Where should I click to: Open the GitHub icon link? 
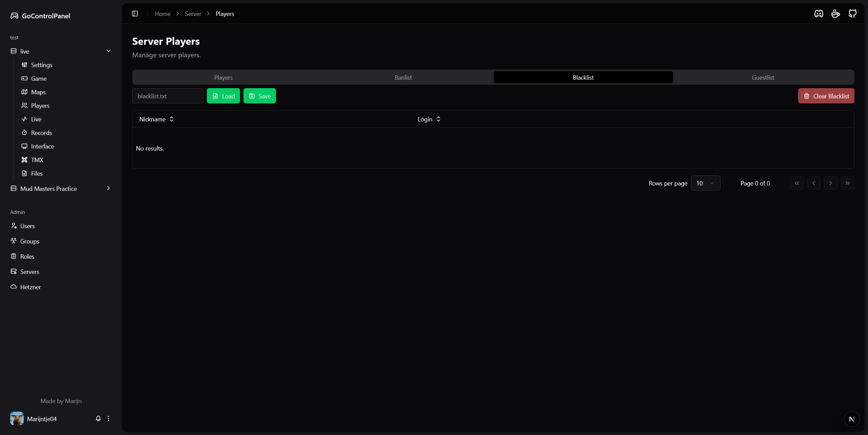coord(852,14)
